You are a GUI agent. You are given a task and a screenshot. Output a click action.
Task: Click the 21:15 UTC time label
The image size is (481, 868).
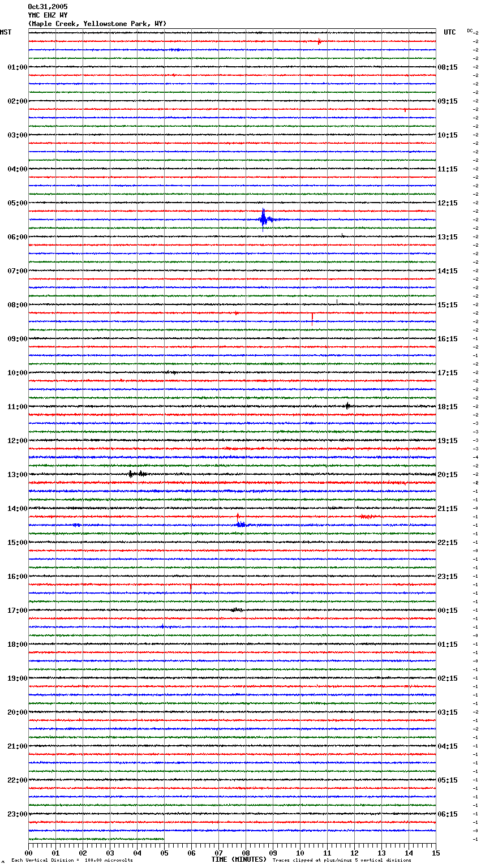[448, 509]
